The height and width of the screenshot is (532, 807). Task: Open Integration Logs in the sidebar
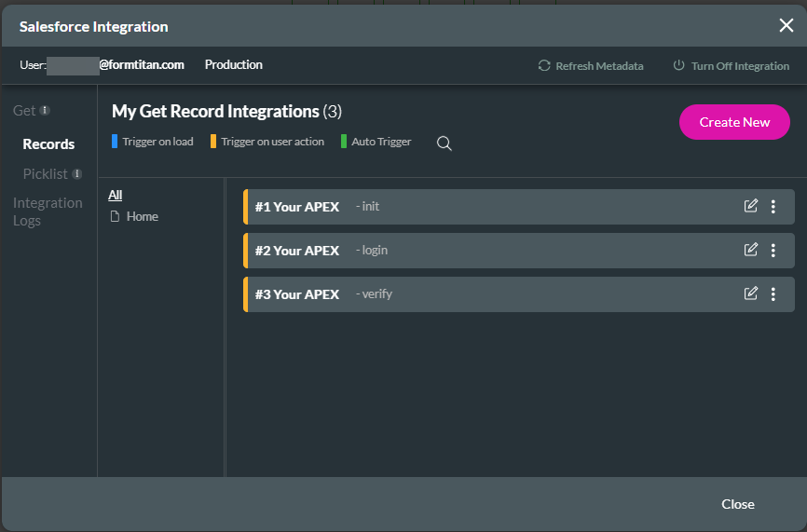(48, 211)
